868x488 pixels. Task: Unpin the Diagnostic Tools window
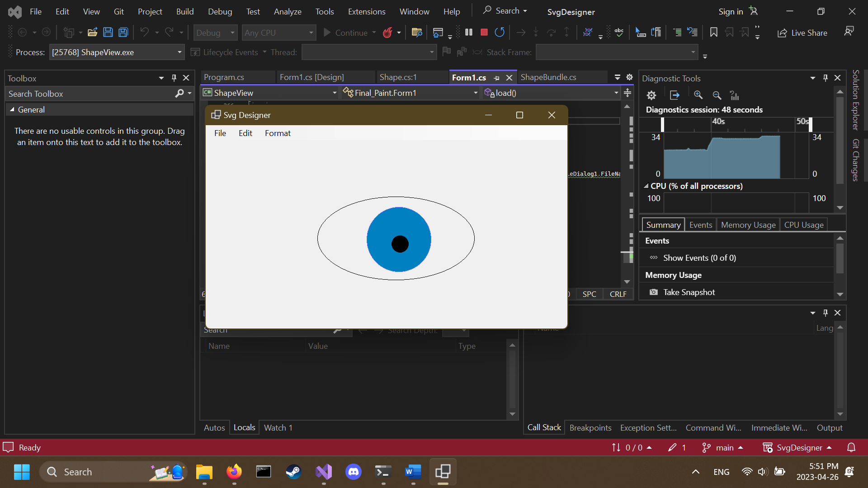coord(825,78)
